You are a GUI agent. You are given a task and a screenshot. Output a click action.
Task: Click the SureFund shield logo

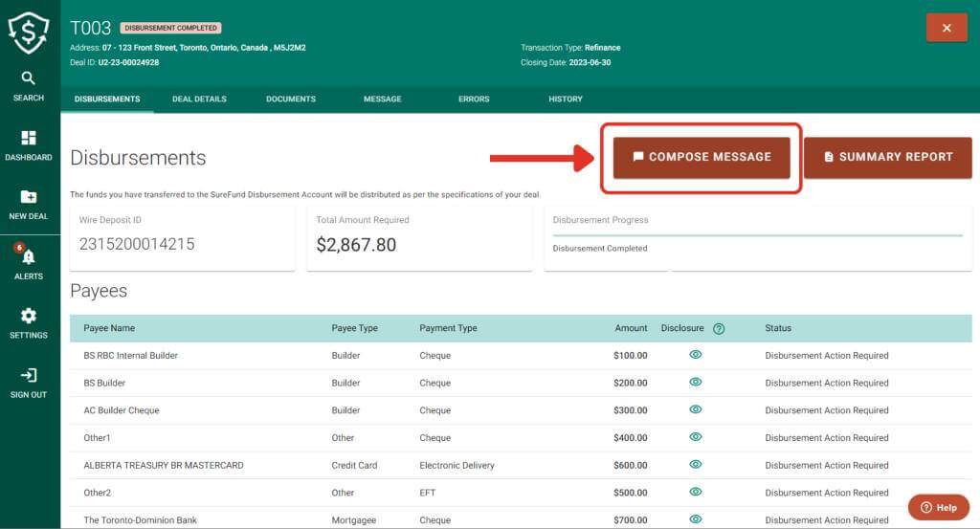tap(28, 33)
